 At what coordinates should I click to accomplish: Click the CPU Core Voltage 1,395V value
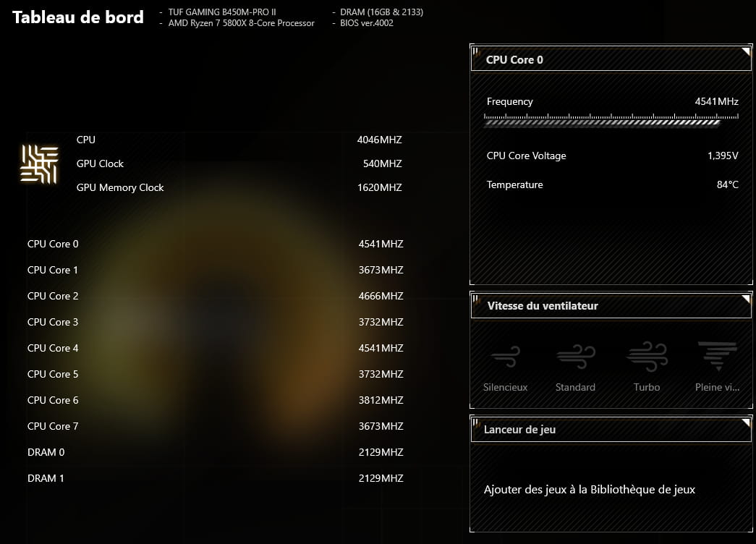[x=723, y=156]
